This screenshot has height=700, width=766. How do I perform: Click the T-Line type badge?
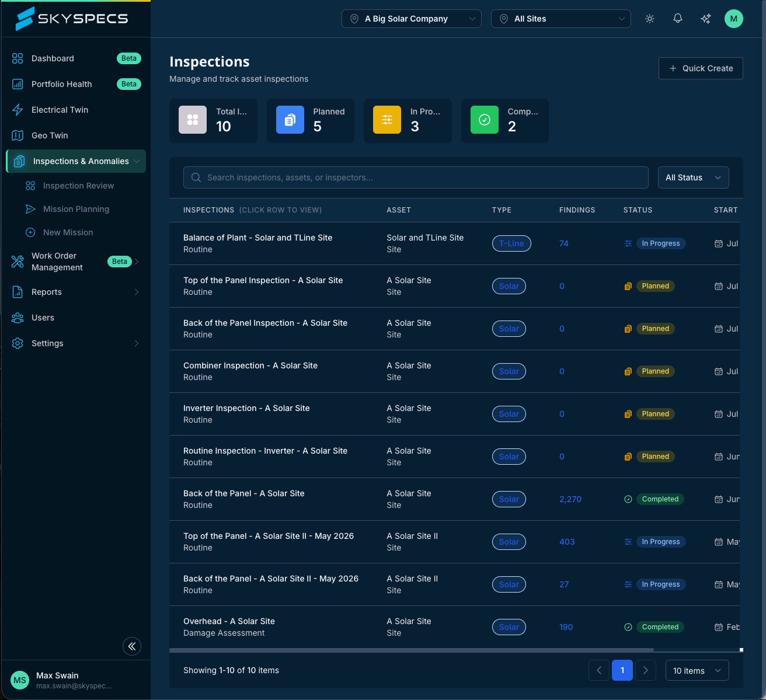tap(511, 243)
